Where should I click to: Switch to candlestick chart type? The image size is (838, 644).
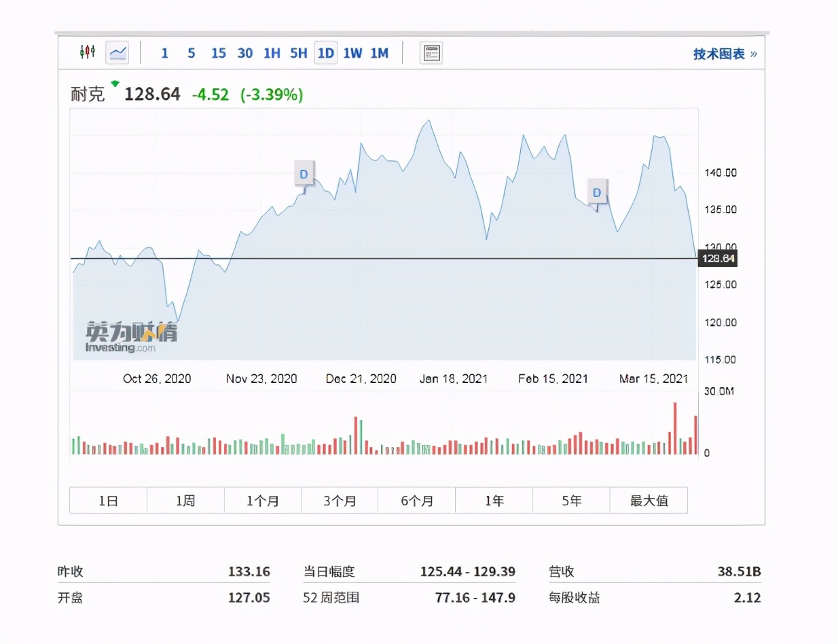[88, 52]
